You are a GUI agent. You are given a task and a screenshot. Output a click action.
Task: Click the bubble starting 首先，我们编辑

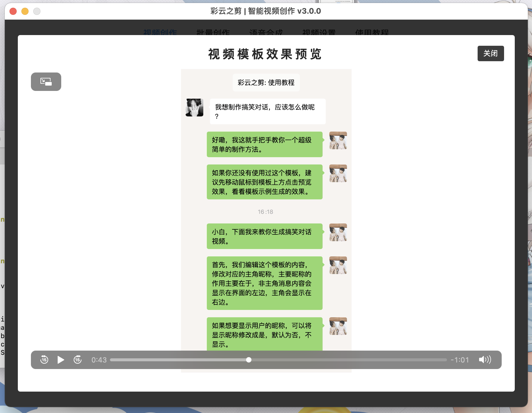pos(265,283)
